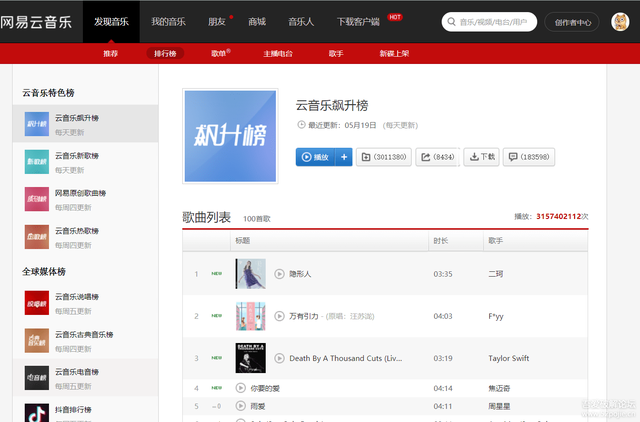Play the song 隐形人
The image size is (640, 422).
click(279, 274)
